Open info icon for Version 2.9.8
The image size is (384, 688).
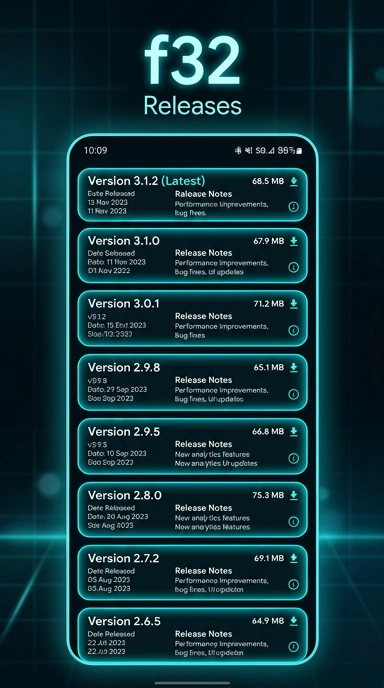294,394
